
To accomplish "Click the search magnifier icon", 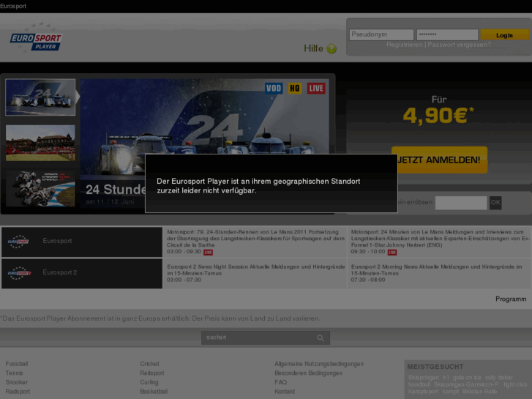I will pos(321,338).
